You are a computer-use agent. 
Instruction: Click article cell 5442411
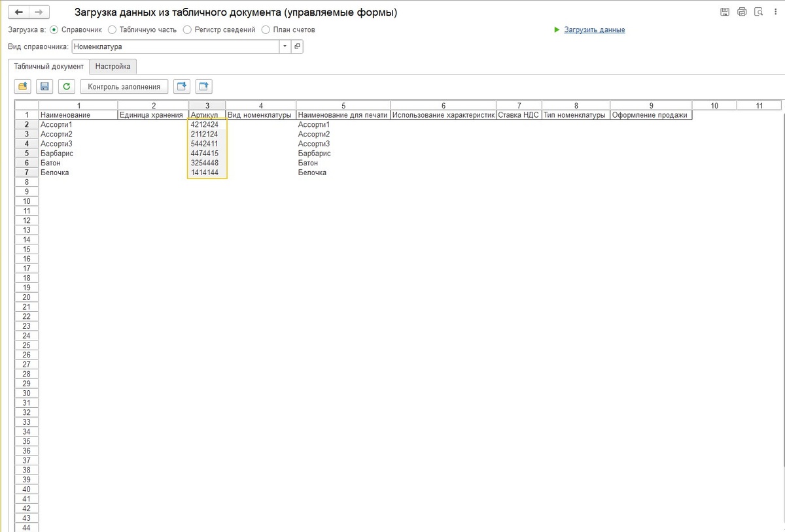(x=207, y=144)
